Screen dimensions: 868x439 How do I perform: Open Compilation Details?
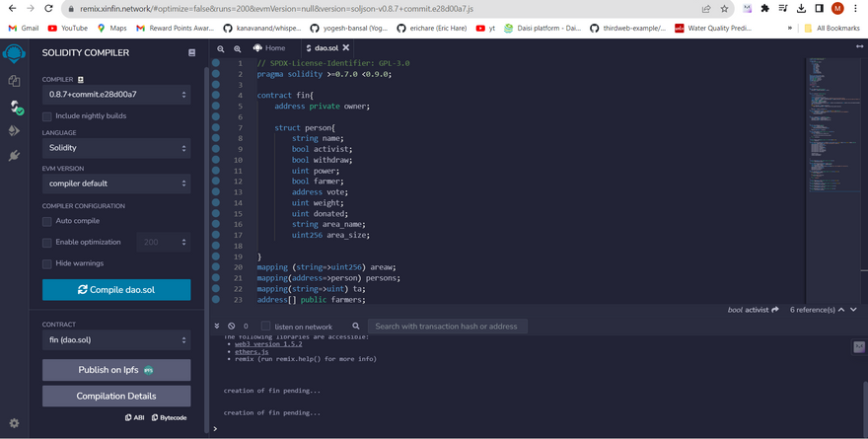click(116, 396)
